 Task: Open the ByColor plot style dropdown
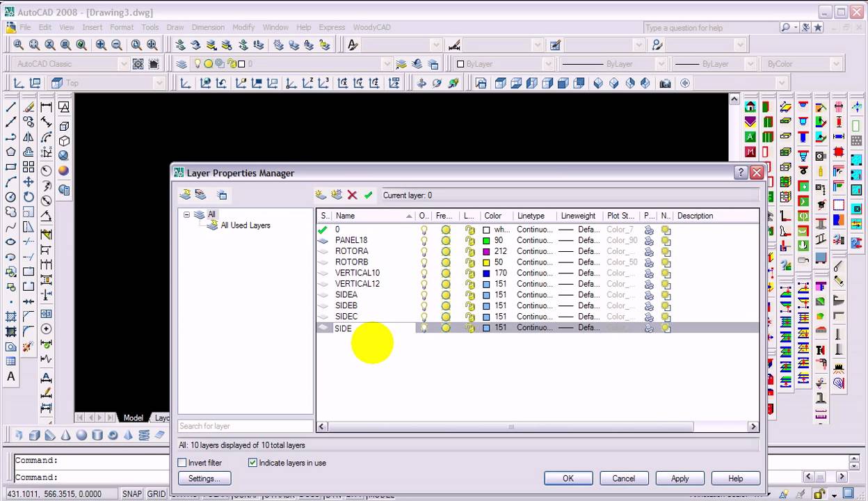click(836, 63)
